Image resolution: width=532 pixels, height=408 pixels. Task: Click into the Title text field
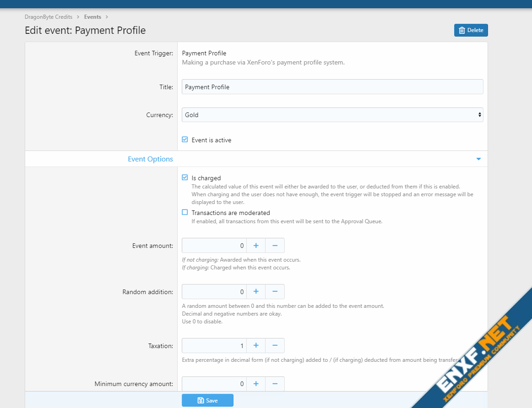tap(332, 87)
